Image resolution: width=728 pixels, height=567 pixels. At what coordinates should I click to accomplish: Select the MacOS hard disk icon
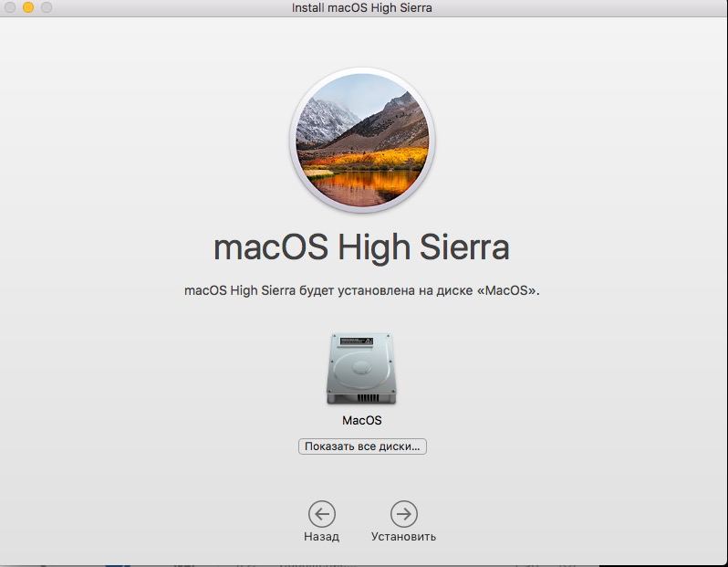(361, 369)
